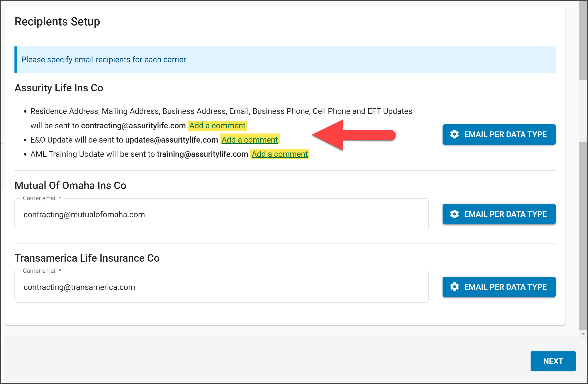Click the email text contracting@mutualofomaha.com

tap(84, 214)
